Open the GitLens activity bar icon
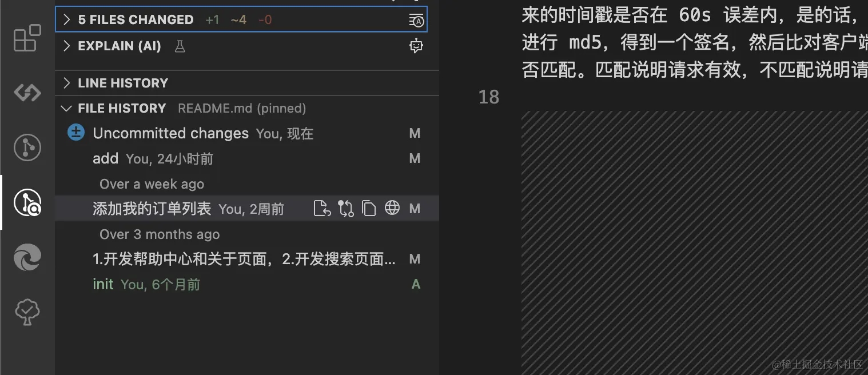 click(27, 147)
